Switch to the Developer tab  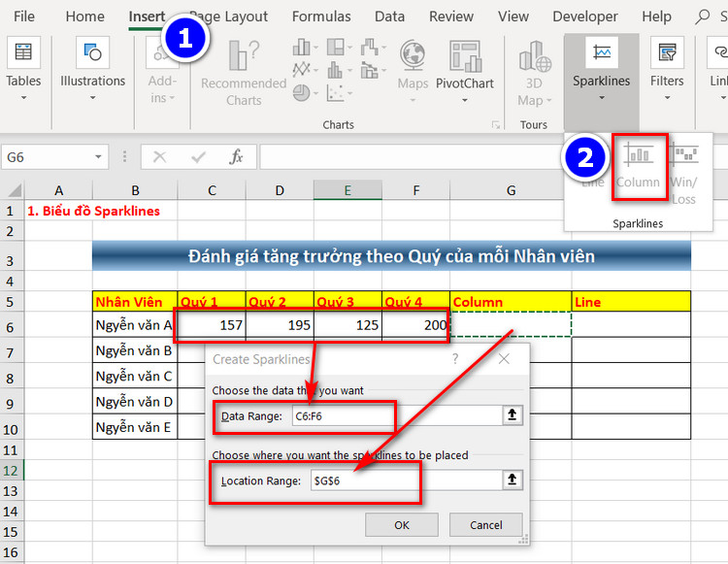pos(585,17)
